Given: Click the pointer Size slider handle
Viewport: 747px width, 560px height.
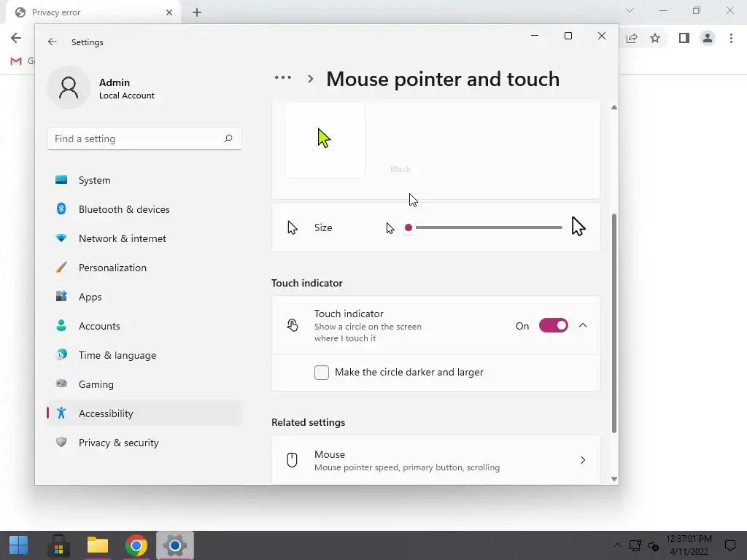Looking at the screenshot, I should point(409,227).
